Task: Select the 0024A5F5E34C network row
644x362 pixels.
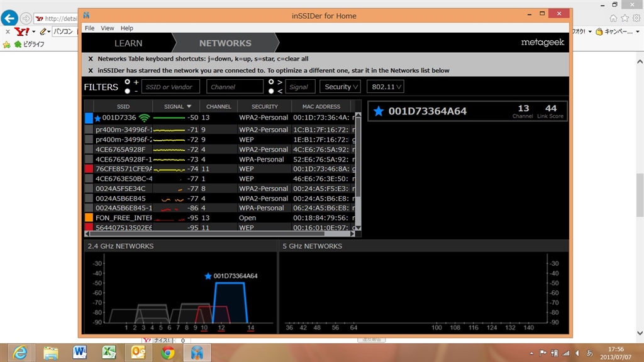Action: pyautogui.click(x=219, y=189)
